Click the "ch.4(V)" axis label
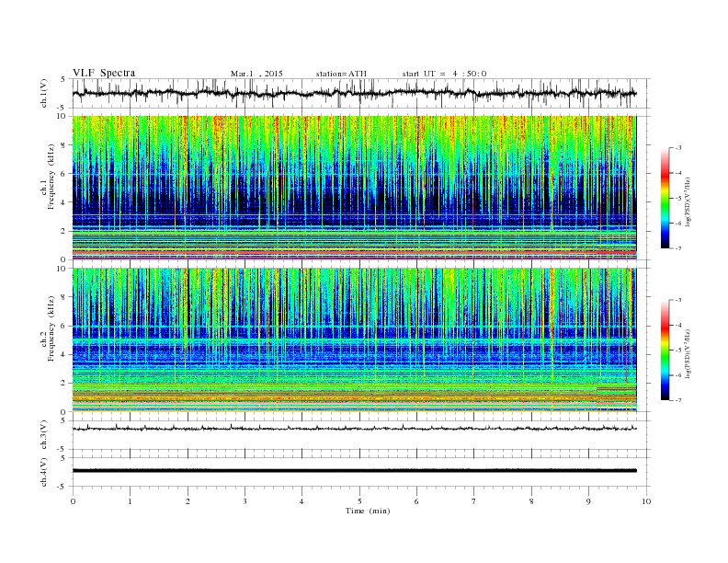This screenshot has height=563, width=728. pos(44,473)
